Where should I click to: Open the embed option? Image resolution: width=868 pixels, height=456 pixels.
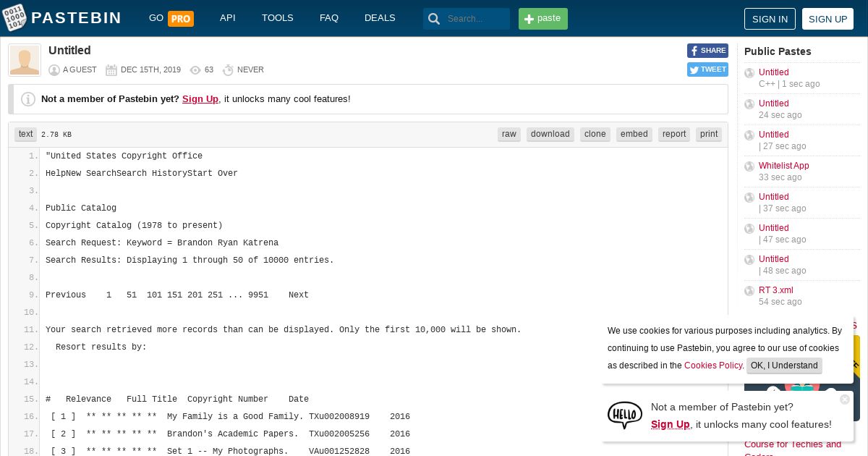coord(634,135)
